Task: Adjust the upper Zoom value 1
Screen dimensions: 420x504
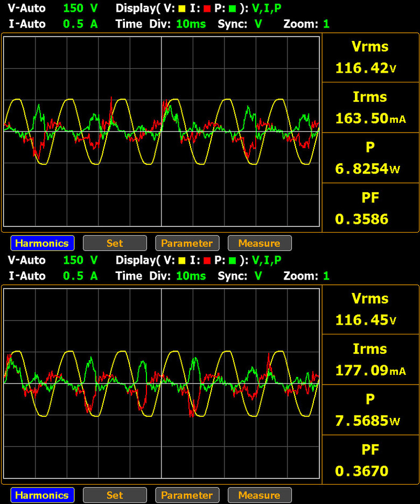Action: point(326,24)
